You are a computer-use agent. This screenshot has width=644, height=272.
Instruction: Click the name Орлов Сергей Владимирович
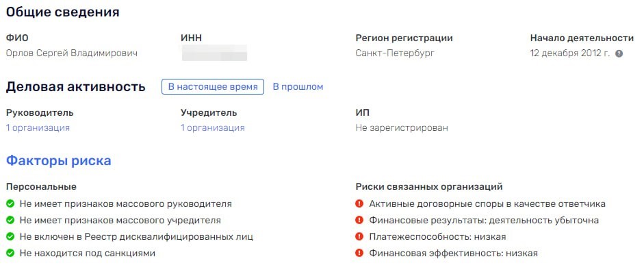[x=71, y=53]
